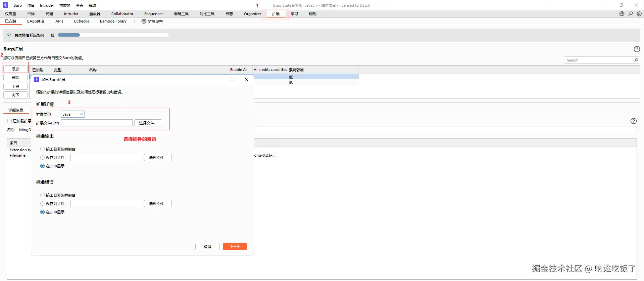The width and height of the screenshot is (644, 281).
Task: Open the APIs sub-tab
Action: [x=59, y=21]
